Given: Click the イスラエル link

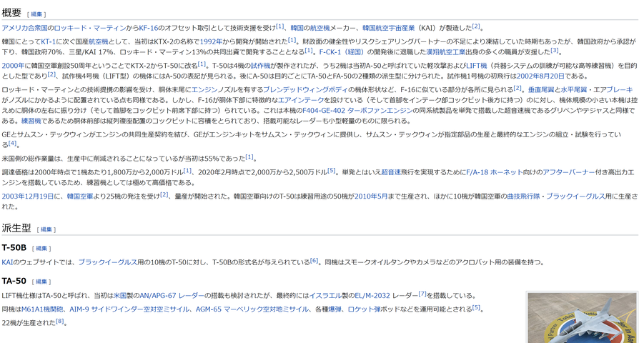Looking at the screenshot, I should tap(326, 296).
